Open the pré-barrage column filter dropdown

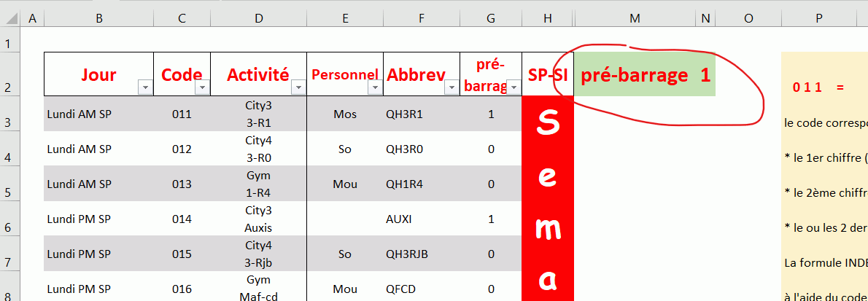pos(514,87)
